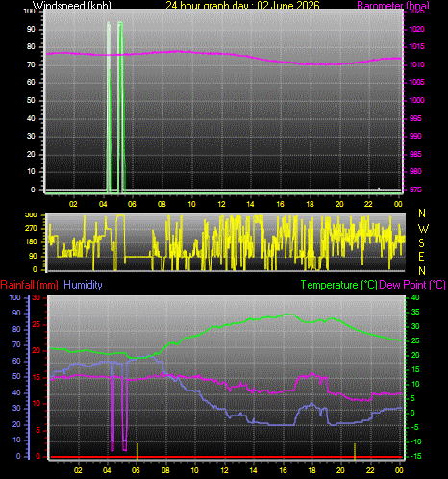Click the red "15" rainfall axis value

tap(37, 378)
